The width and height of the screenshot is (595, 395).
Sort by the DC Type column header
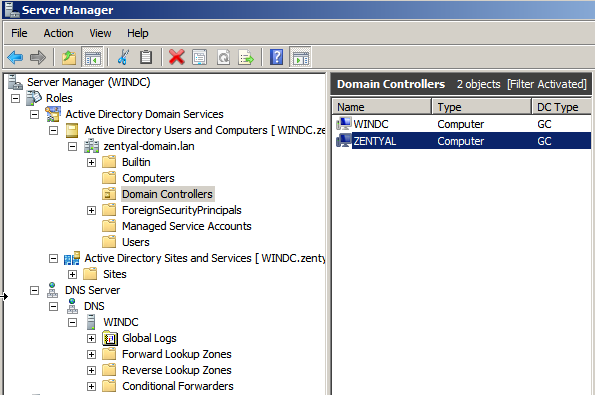[x=562, y=107]
